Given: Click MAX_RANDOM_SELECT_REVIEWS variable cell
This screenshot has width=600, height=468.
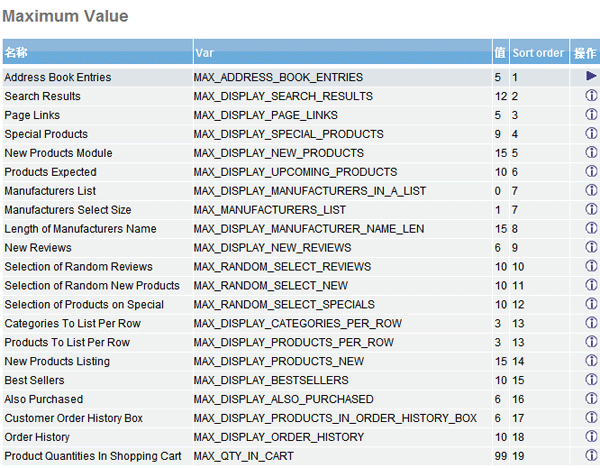Looking at the screenshot, I should [282, 267].
